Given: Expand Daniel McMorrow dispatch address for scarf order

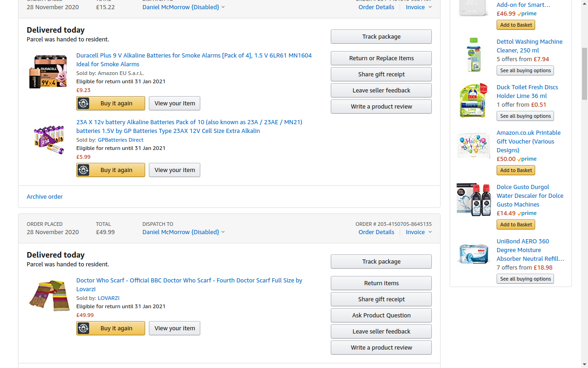Looking at the screenshot, I should coord(183,232).
